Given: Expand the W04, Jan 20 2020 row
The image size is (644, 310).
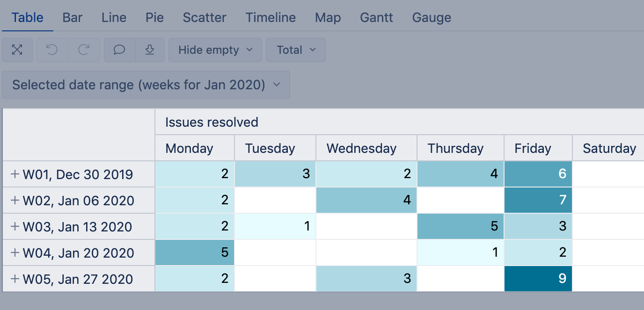Looking at the screenshot, I should [15, 253].
